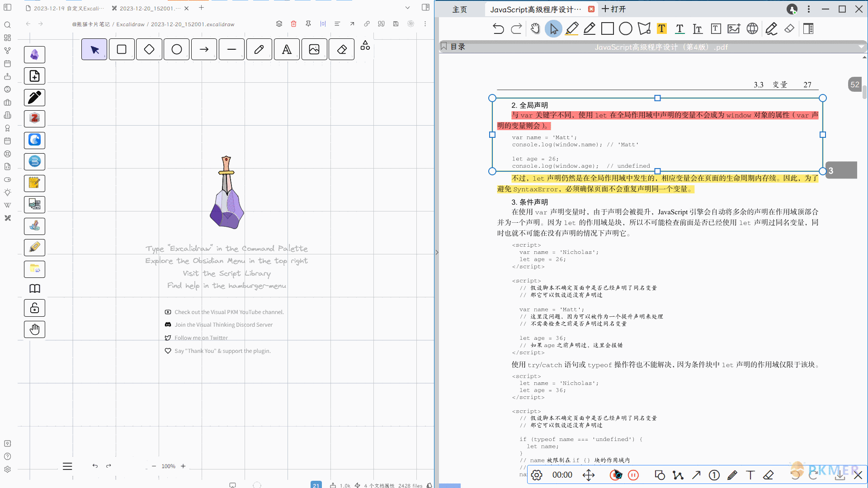Select the text box tool in PDF toolbar
The height and width of the screenshot is (488, 868).
pyautogui.click(x=716, y=29)
